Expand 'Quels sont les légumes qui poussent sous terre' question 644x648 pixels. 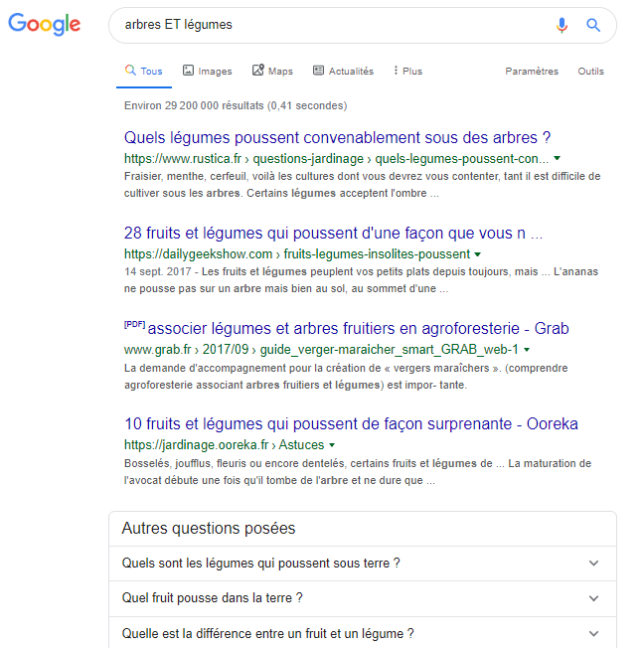tap(363, 564)
